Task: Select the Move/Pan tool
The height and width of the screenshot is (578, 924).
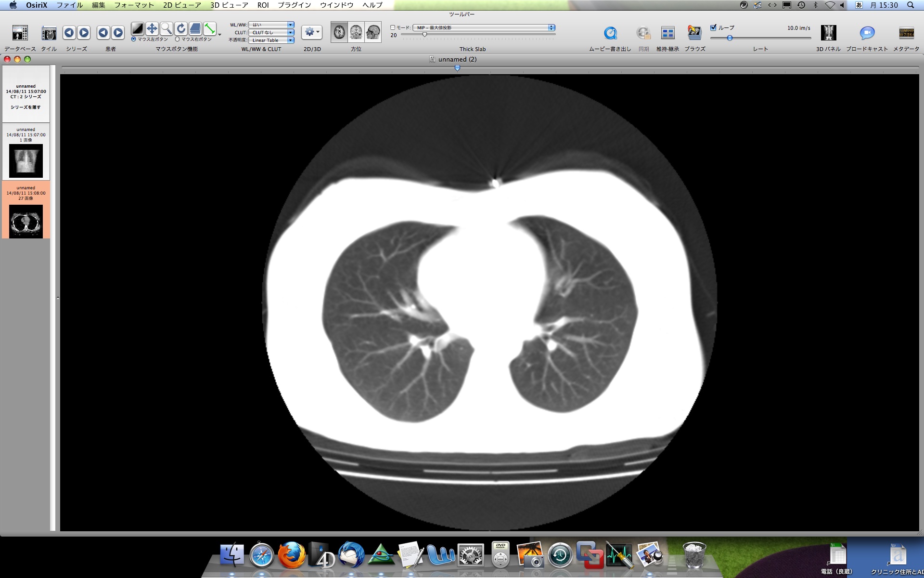Action: point(152,29)
